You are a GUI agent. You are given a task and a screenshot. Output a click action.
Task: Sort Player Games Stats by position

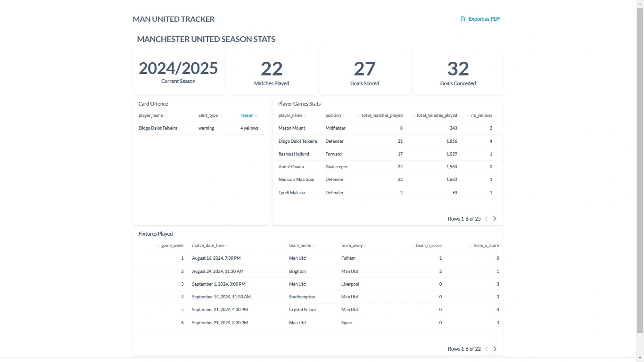335,115
